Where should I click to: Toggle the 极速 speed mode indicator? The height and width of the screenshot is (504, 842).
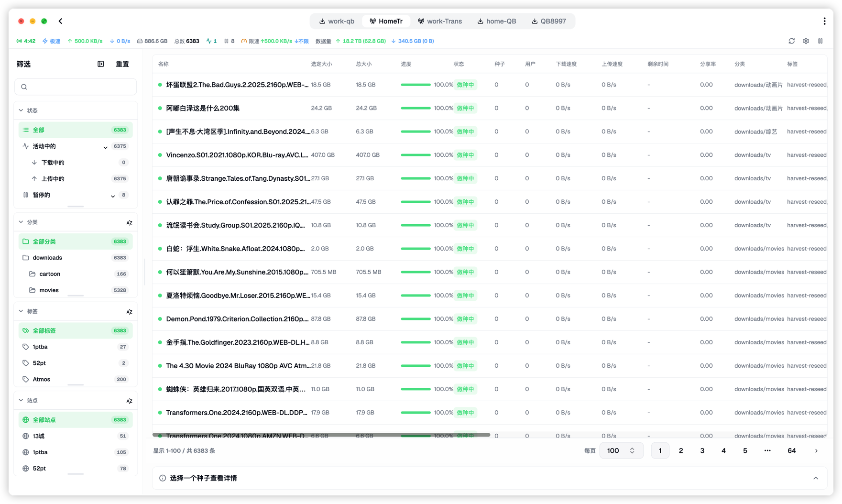coord(52,41)
